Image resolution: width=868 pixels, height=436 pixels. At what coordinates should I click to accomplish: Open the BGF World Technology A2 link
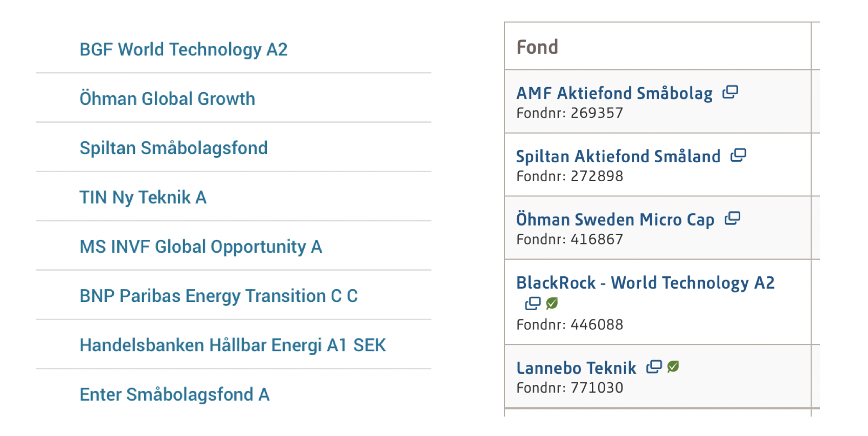[x=184, y=50]
